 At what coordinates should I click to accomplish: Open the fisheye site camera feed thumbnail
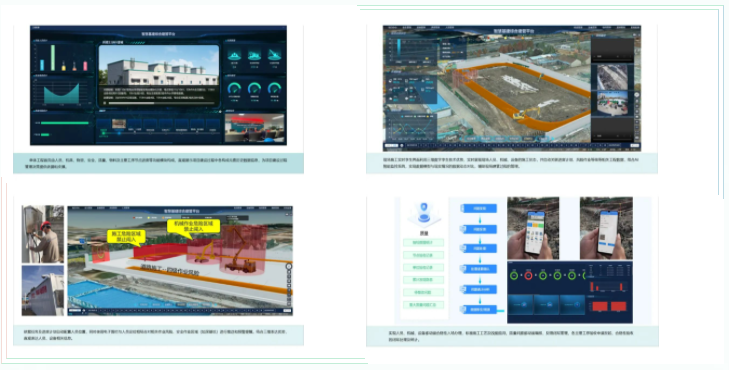(x=612, y=103)
